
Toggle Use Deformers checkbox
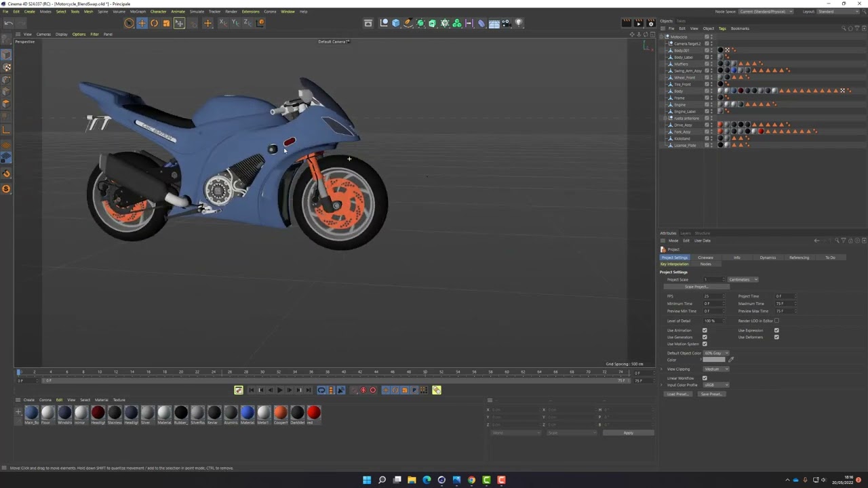(x=776, y=337)
